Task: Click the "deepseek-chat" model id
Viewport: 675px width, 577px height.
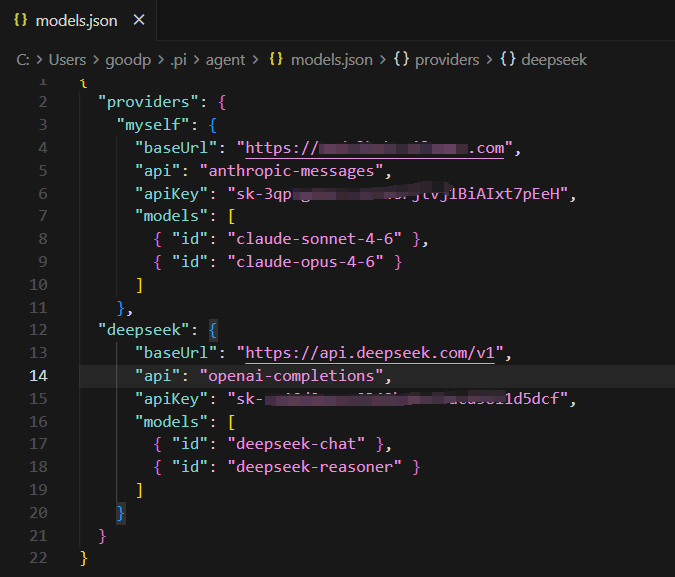Action: (296, 444)
